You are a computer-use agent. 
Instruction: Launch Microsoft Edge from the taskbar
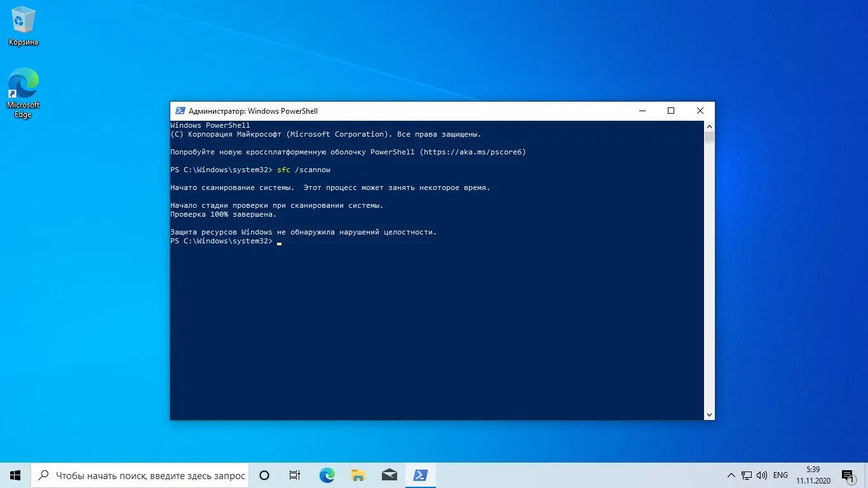tap(327, 475)
